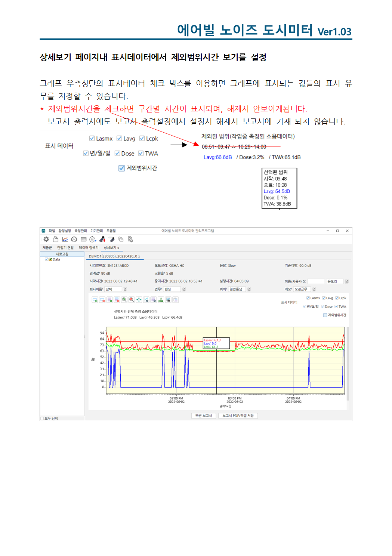Open settings gear in the main toolbar

pos(46,239)
